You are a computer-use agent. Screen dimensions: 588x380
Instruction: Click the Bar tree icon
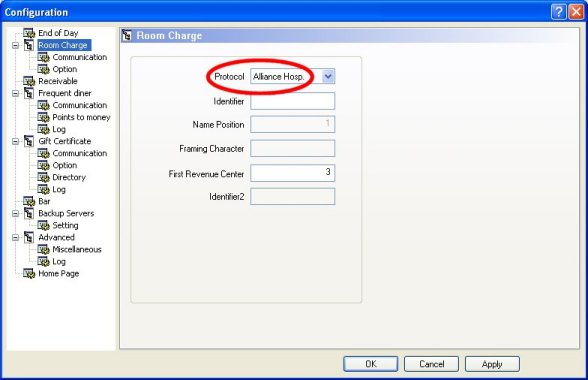[29, 201]
